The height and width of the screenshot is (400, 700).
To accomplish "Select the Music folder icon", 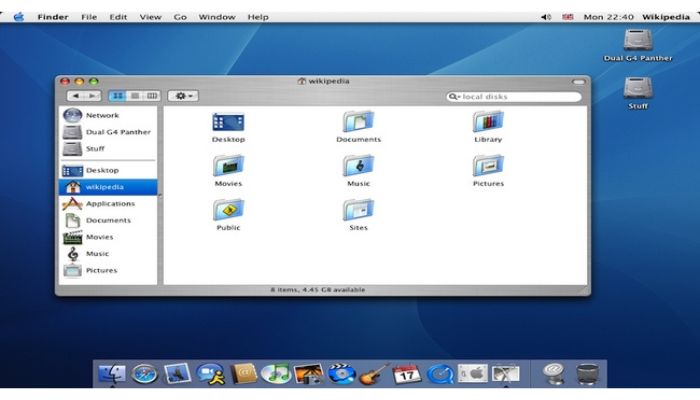I will pos(358,166).
